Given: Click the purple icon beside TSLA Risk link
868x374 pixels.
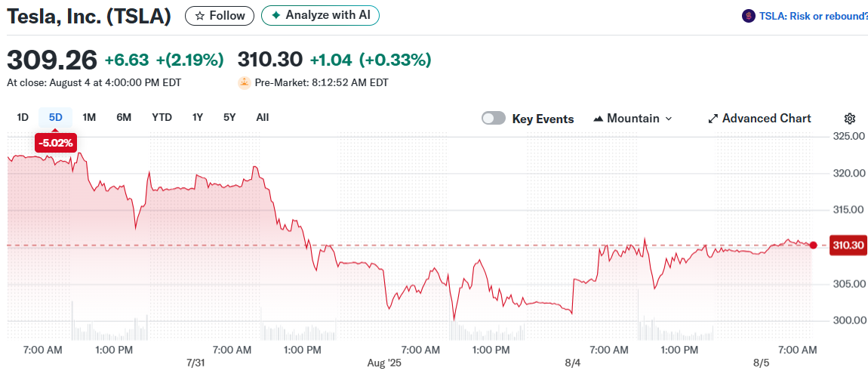Looking at the screenshot, I should pyautogui.click(x=749, y=16).
